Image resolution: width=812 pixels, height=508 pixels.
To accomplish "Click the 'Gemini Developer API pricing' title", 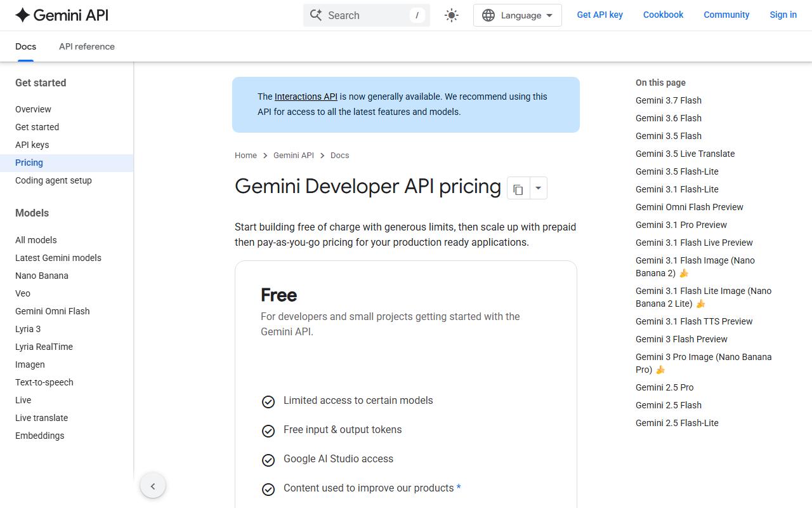I will click(368, 186).
